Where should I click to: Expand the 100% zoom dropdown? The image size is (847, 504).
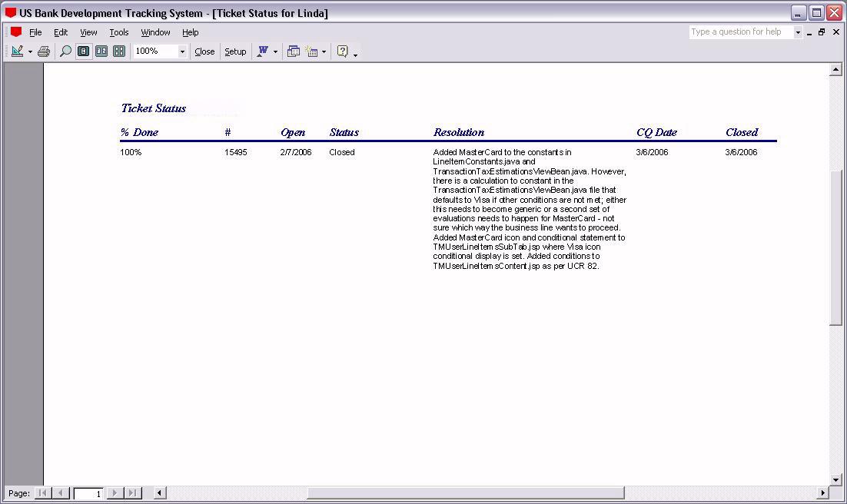click(182, 51)
